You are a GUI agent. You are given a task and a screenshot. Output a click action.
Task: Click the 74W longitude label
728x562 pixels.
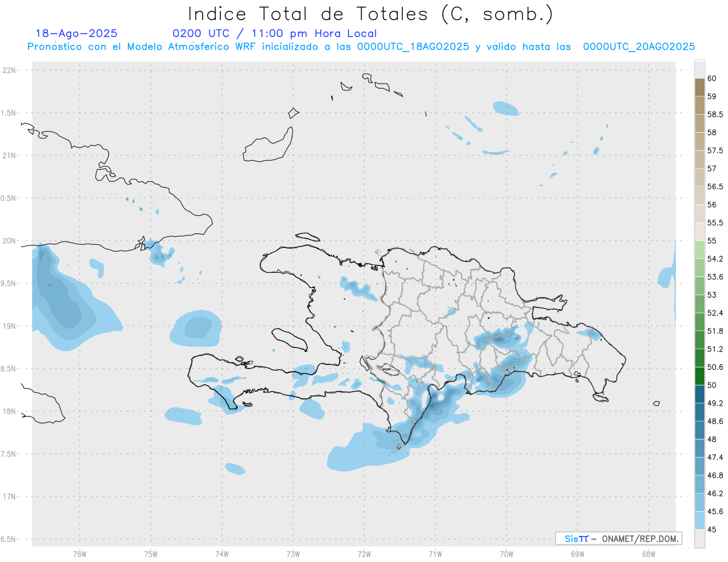(x=221, y=554)
